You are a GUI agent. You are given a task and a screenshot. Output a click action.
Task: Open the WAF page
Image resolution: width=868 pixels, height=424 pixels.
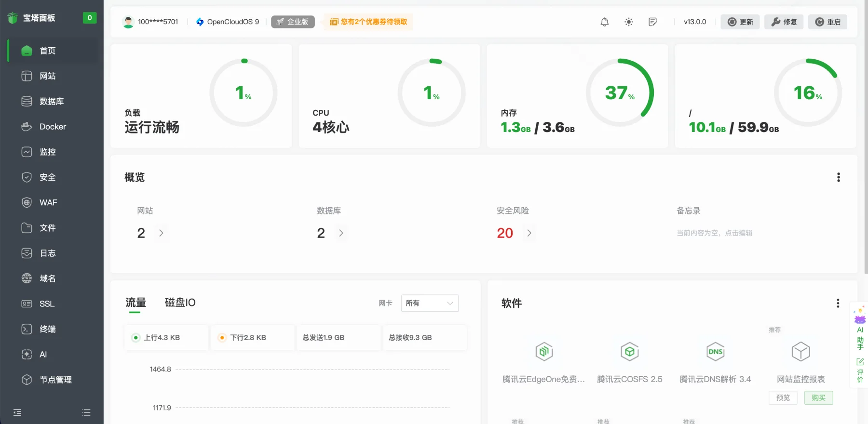[x=53, y=202]
